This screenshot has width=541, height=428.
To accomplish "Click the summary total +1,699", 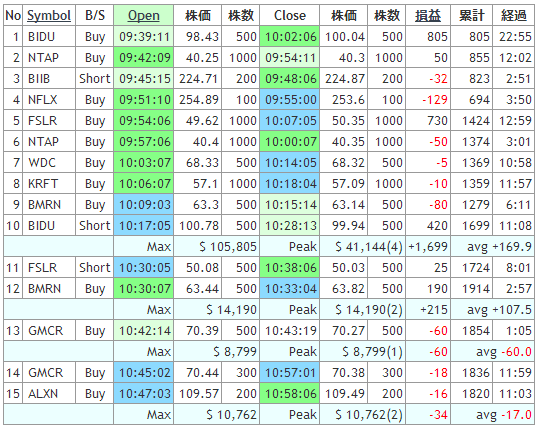I will tap(428, 247).
